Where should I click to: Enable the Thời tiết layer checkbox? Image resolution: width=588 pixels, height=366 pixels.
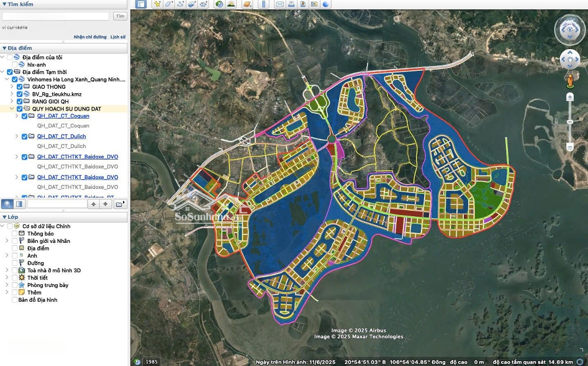click(x=15, y=278)
